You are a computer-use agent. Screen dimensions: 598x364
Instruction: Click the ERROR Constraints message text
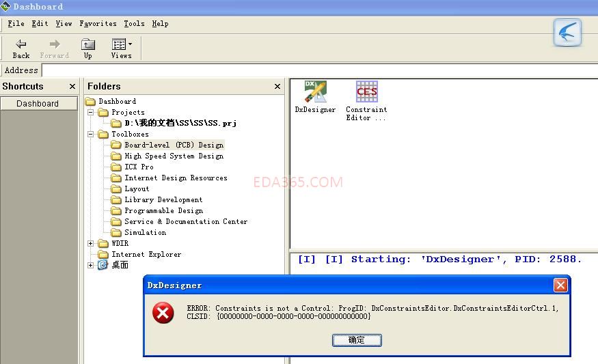pyautogui.click(x=372, y=312)
